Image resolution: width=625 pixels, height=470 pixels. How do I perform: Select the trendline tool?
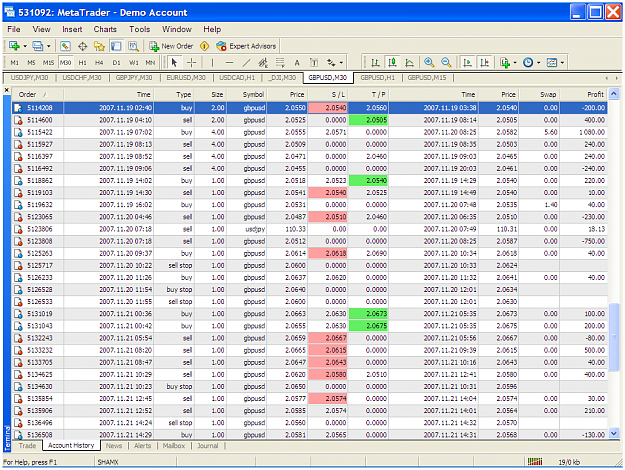(x=246, y=63)
